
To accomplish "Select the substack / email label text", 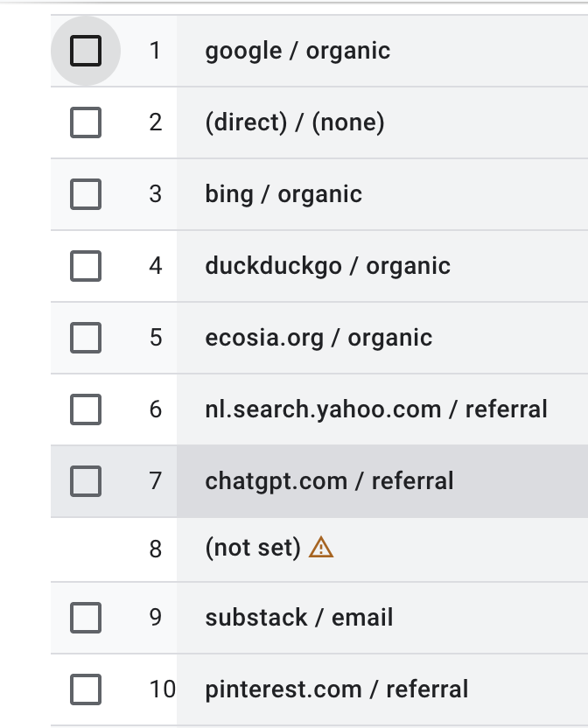I will (x=299, y=618).
